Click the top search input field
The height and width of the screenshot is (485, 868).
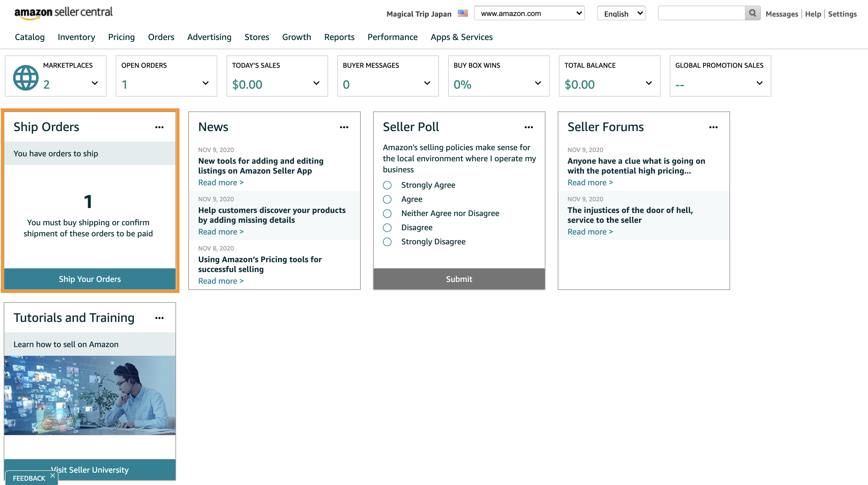[701, 14]
